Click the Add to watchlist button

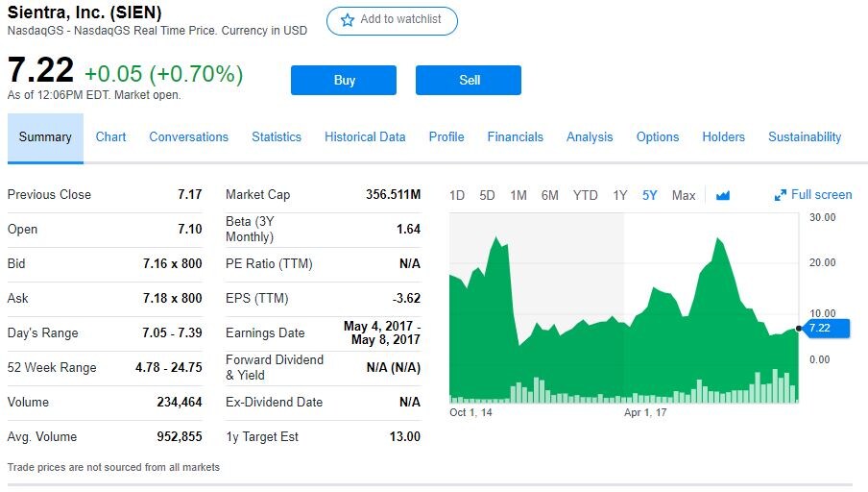click(x=392, y=21)
